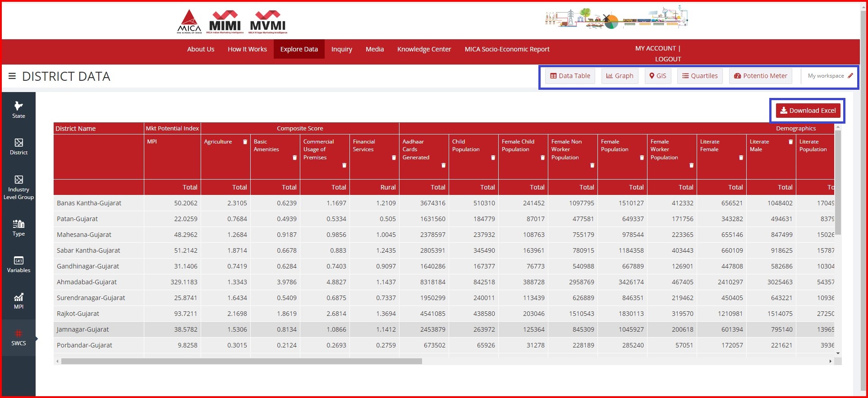868x398 pixels.
Task: Open Industry Level Group panel
Action: [18, 187]
